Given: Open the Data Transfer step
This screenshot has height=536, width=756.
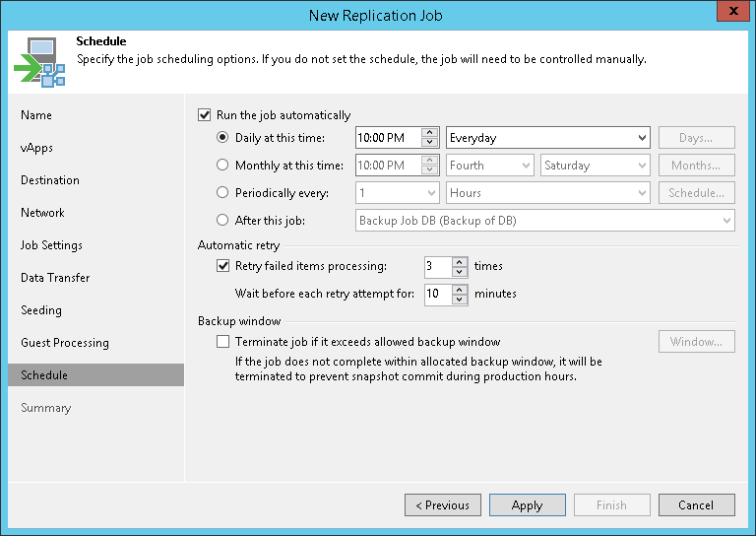Looking at the screenshot, I should [55, 278].
